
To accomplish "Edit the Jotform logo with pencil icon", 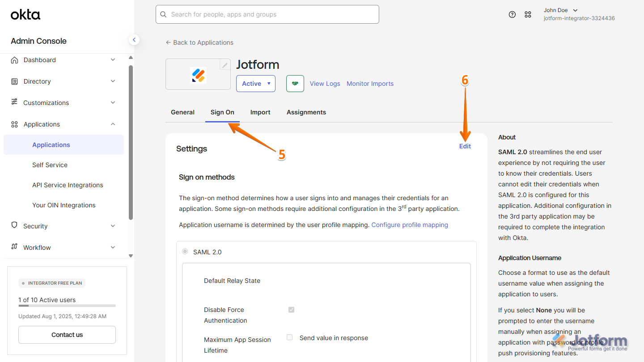I will point(225,65).
